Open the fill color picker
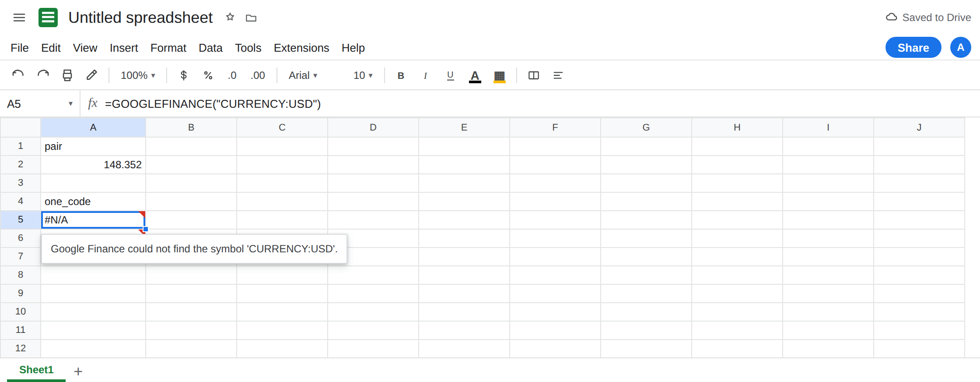Image resolution: width=980 pixels, height=382 pixels. click(500, 76)
